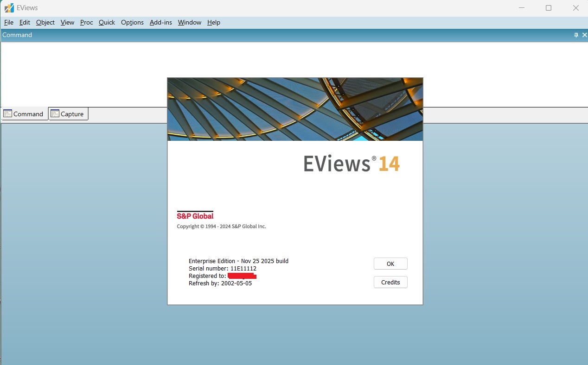Open the Edit menu
This screenshot has height=365, width=588.
[x=25, y=22]
